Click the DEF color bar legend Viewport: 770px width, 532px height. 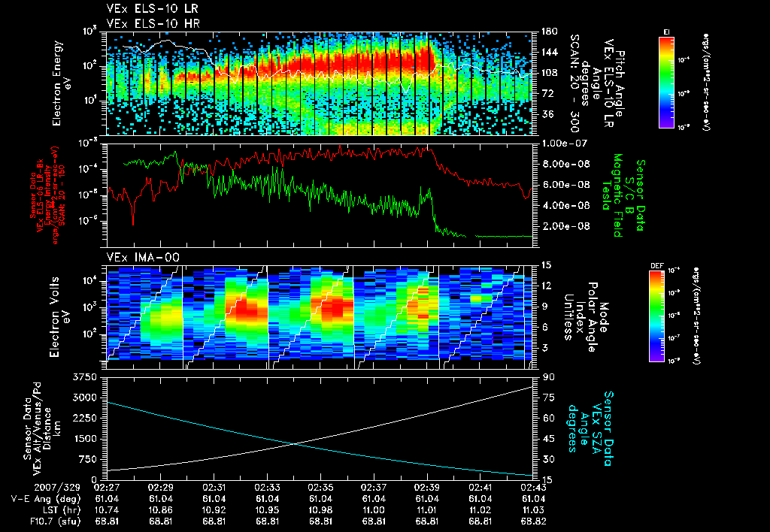point(656,316)
